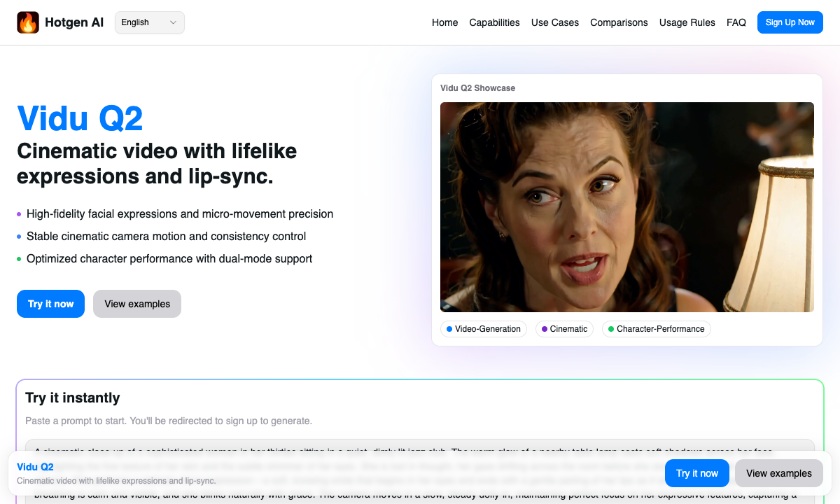Go to the Home nav link

444,22
